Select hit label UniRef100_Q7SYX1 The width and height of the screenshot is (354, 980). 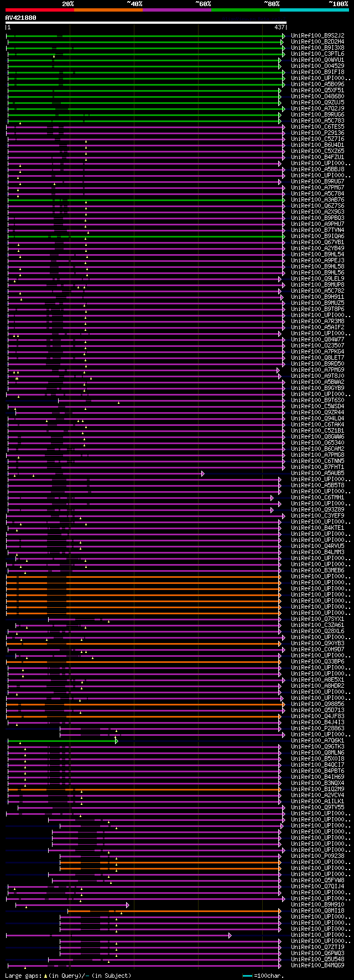317,619
